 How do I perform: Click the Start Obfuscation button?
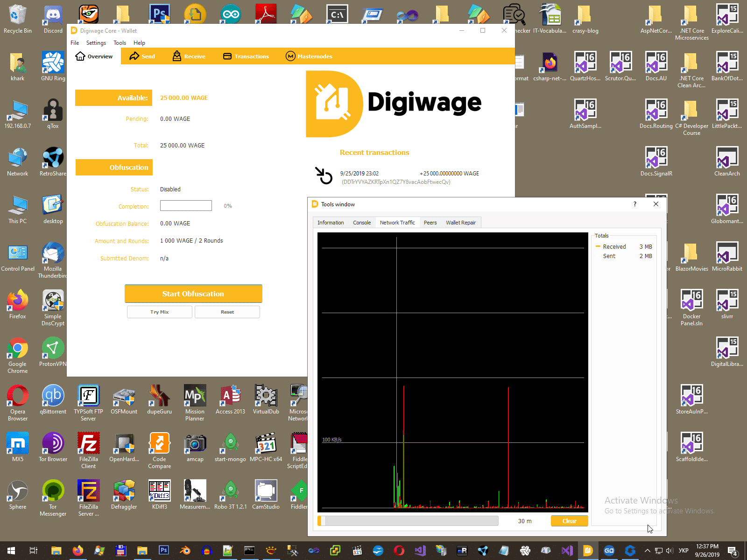pyautogui.click(x=193, y=294)
